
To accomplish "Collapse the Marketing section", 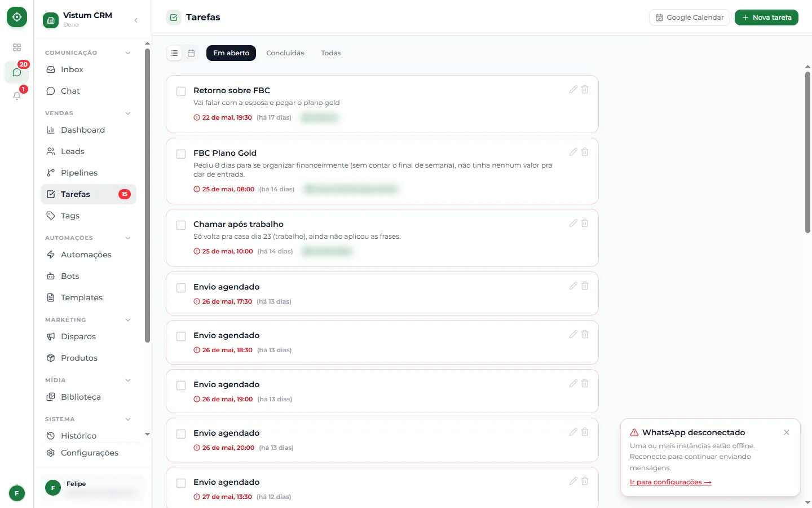I will (128, 320).
